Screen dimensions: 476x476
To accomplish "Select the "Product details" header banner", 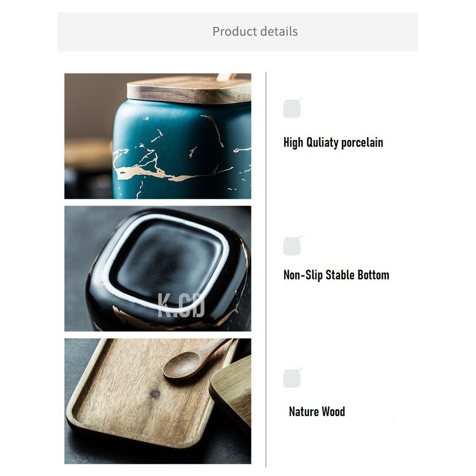I will click(238, 32).
